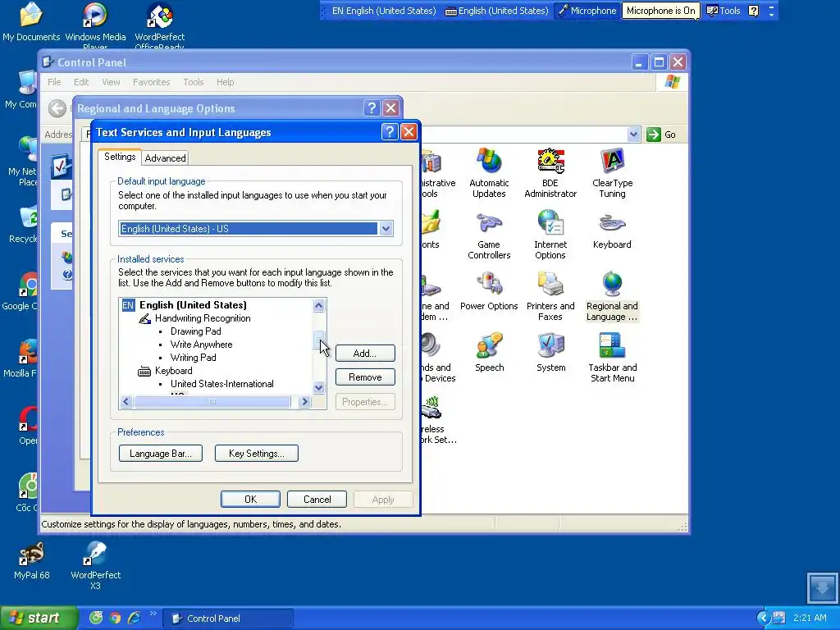Expand hidden tray icons arrow

[764, 619]
